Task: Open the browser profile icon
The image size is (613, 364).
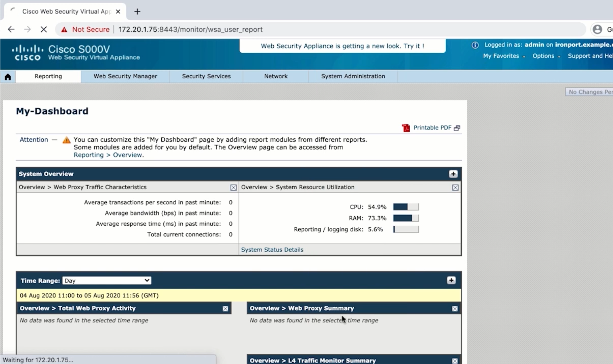Action: click(x=597, y=29)
